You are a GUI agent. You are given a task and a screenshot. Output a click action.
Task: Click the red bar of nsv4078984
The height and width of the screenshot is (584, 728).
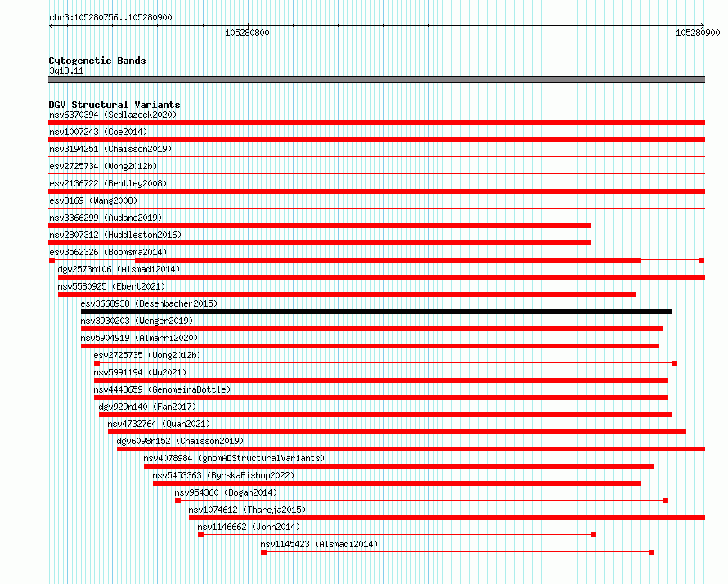(x=399, y=466)
